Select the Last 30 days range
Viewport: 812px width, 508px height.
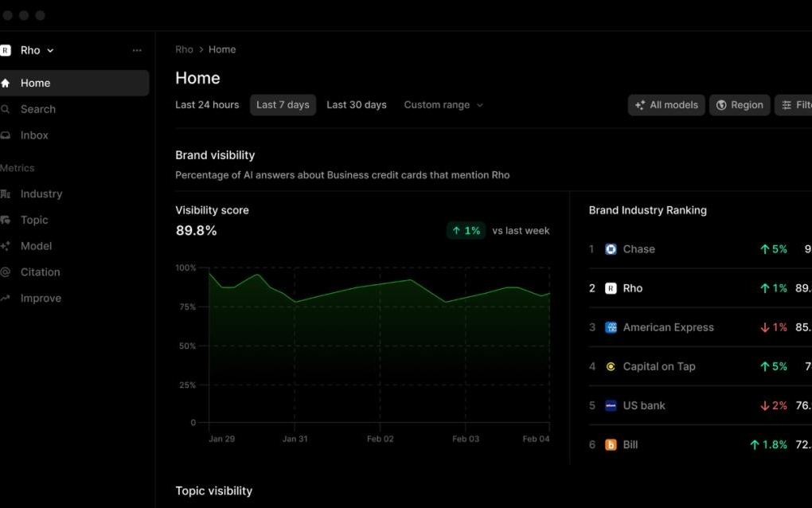tap(357, 104)
